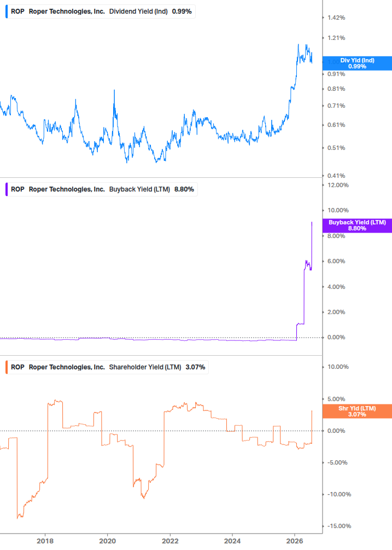Select the orange Shr Yld (LTM) 3.07% axis tag

[357, 412]
